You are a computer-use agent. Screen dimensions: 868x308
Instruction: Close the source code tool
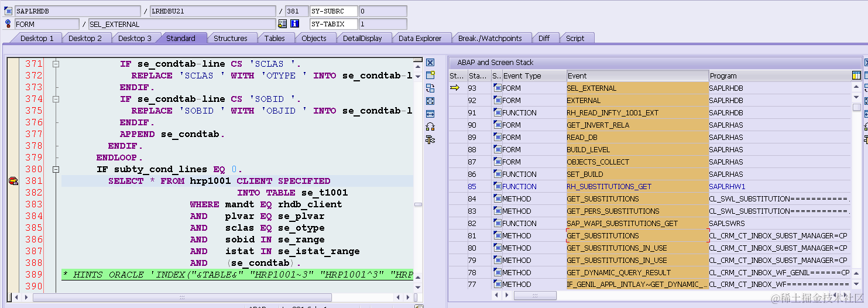(430, 63)
